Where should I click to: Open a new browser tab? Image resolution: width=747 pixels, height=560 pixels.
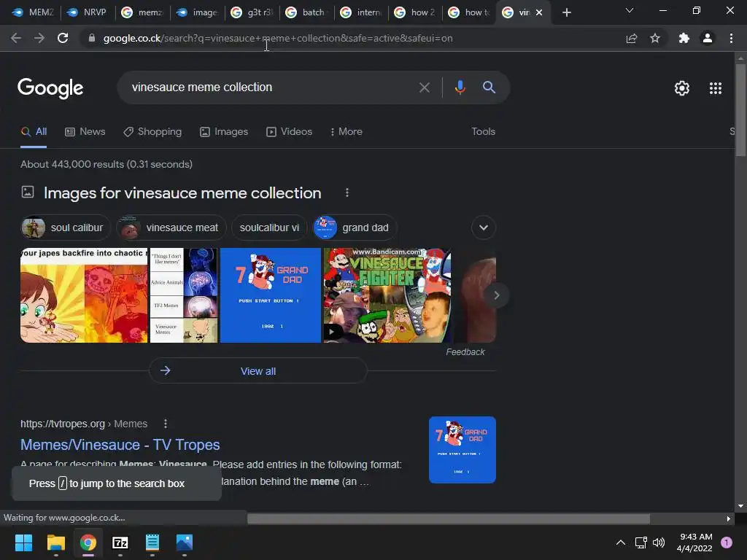click(x=566, y=12)
